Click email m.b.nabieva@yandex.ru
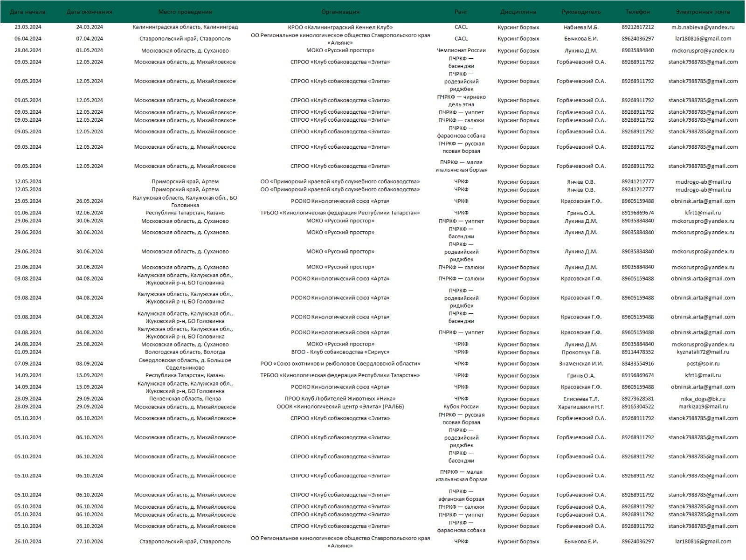The width and height of the screenshot is (746, 560). tap(703, 27)
